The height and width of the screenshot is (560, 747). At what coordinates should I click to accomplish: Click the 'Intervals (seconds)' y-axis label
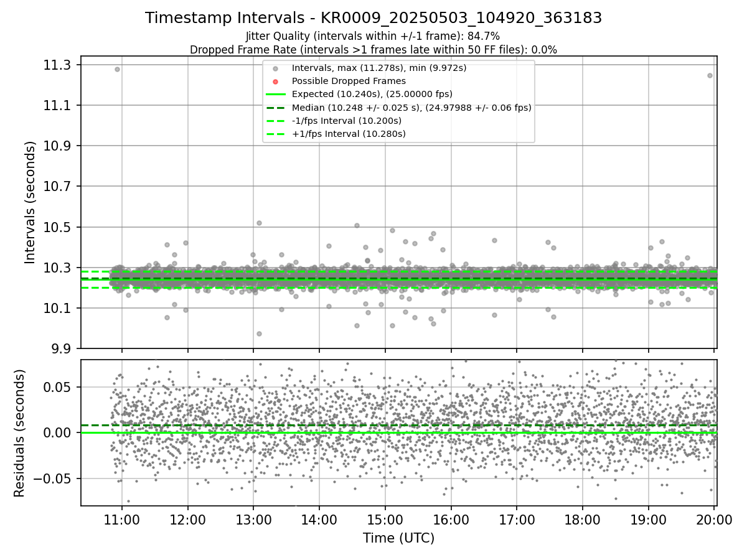coord(30,202)
